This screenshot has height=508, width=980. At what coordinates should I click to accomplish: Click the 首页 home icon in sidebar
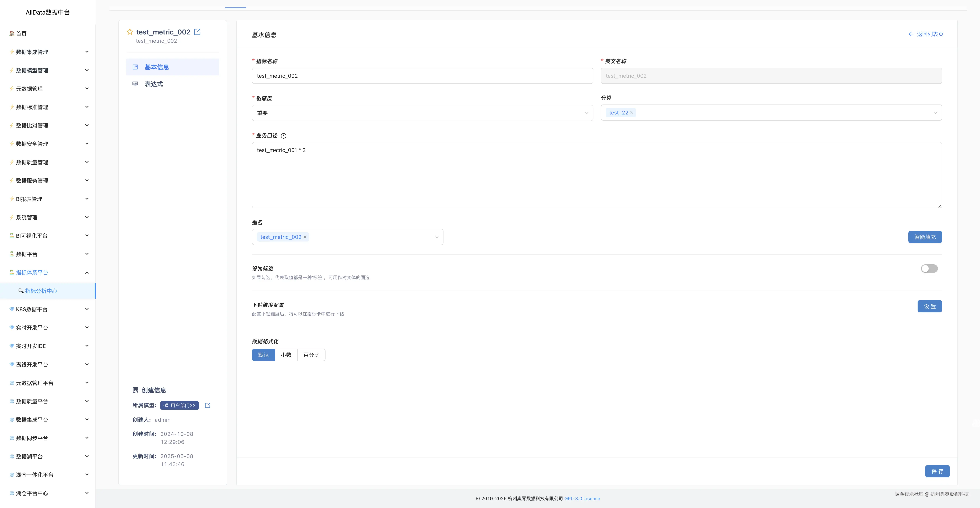pyautogui.click(x=12, y=33)
